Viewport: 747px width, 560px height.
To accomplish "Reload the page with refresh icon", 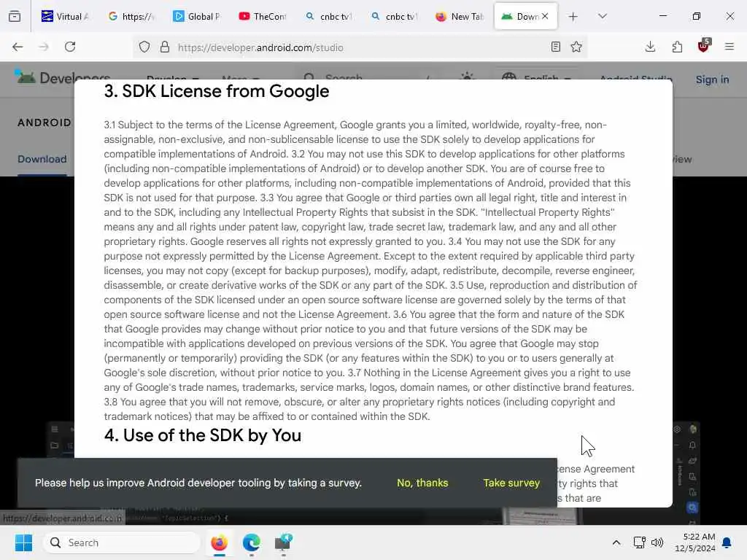I will [70, 47].
